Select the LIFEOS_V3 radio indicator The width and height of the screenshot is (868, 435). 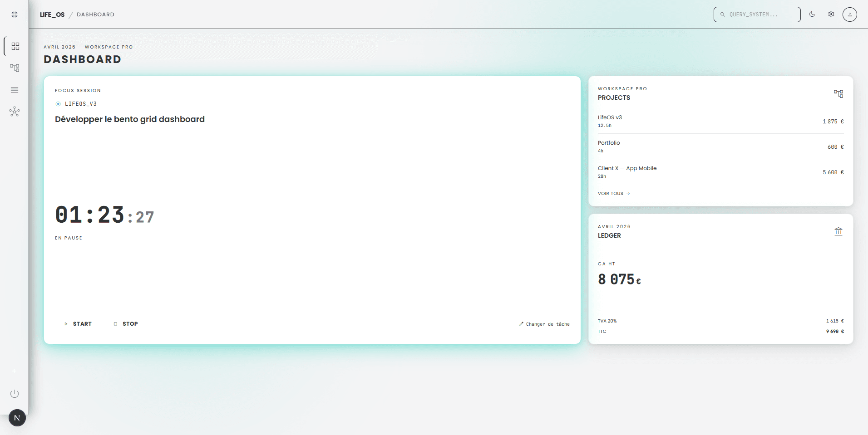pyautogui.click(x=58, y=104)
